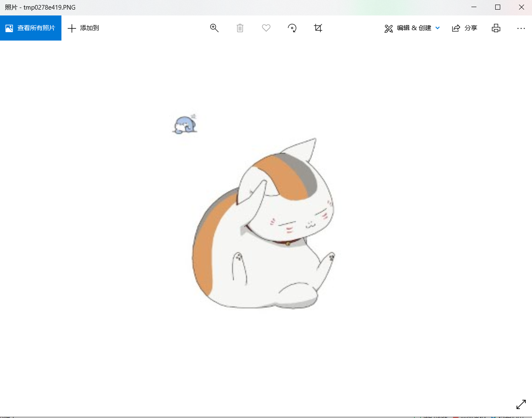Click the cat illustration in the viewer
The image size is (532, 418).
point(263,224)
